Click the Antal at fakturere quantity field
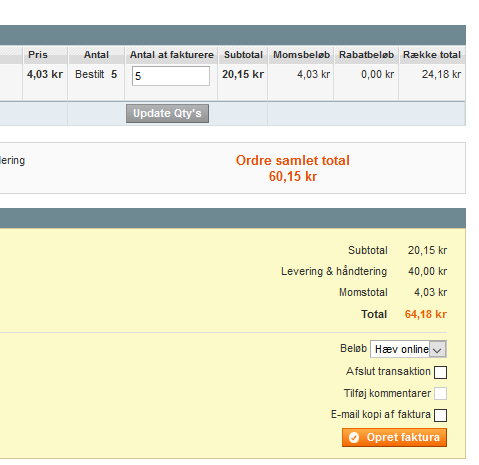This screenshot has width=479, height=465. coord(171,76)
